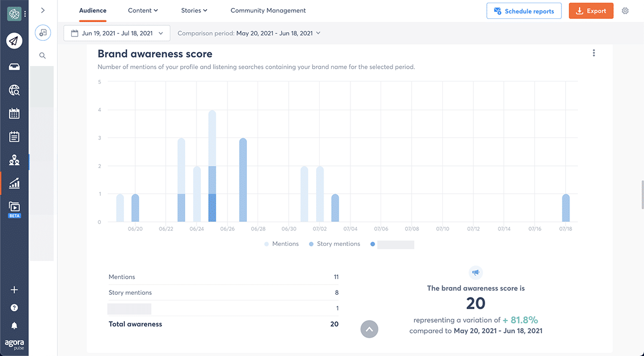Open the Community Management tab
644x356 pixels.
[x=268, y=10]
